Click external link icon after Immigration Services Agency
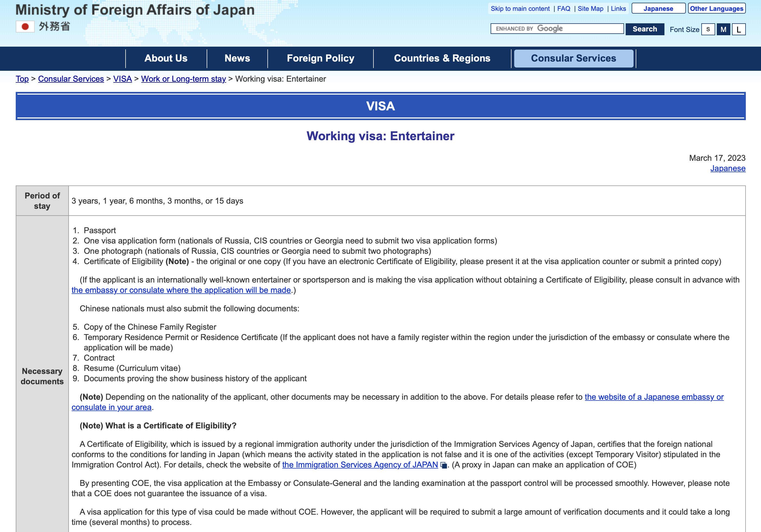 [443, 465]
